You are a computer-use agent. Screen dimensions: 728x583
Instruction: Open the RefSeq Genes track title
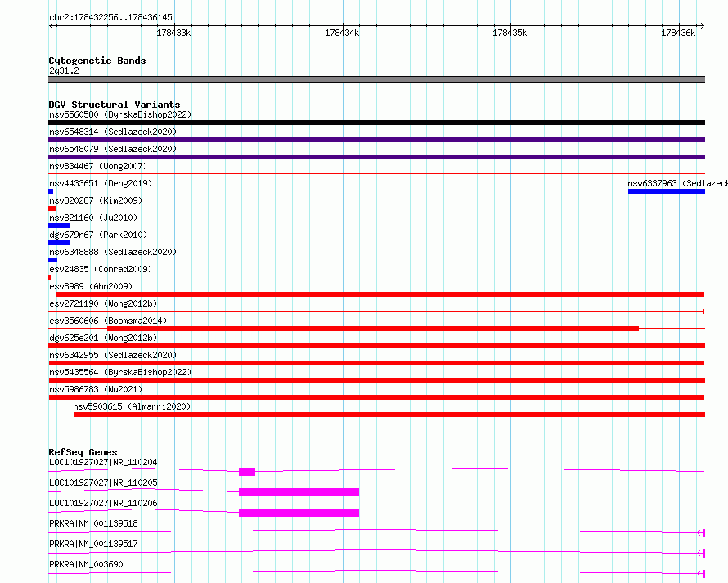[83, 452]
